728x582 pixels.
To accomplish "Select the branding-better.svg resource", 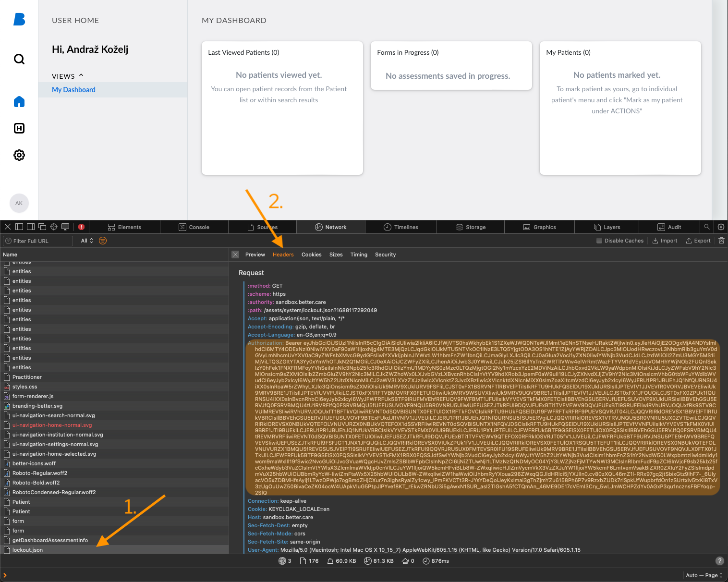I will click(114, 406).
